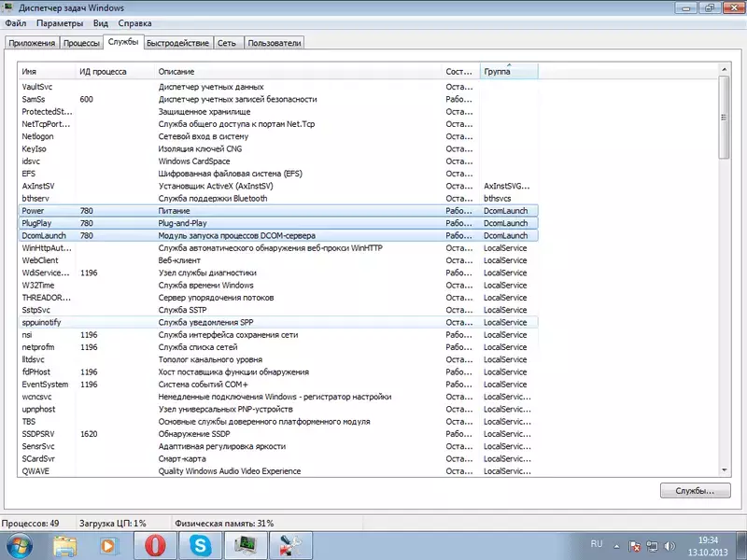The width and height of the screenshot is (747, 560).
Task: Click the vertical scrollbar thumb of services list
Action: pos(725,118)
